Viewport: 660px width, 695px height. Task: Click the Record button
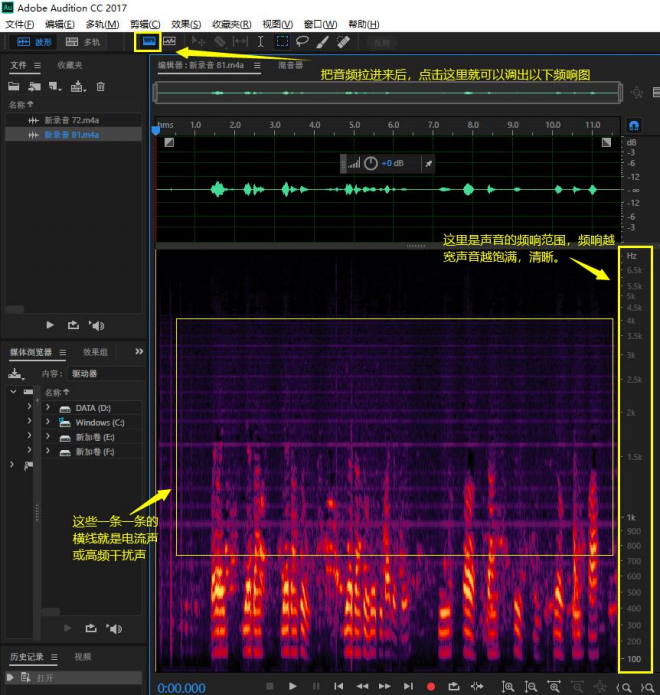point(430,687)
